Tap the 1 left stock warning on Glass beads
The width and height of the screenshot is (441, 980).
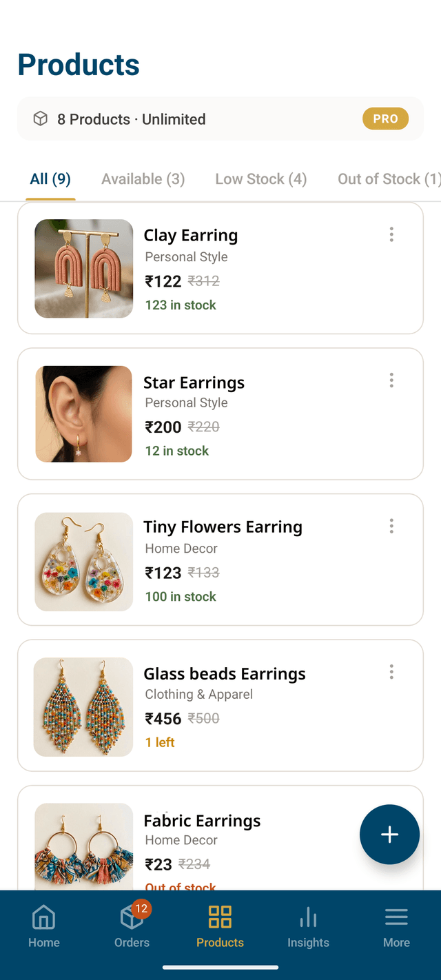tap(159, 742)
